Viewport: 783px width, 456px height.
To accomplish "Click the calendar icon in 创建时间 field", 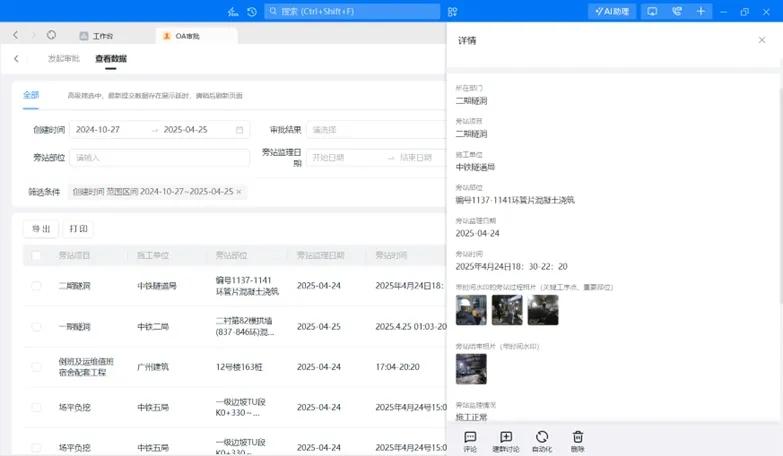I will click(240, 130).
